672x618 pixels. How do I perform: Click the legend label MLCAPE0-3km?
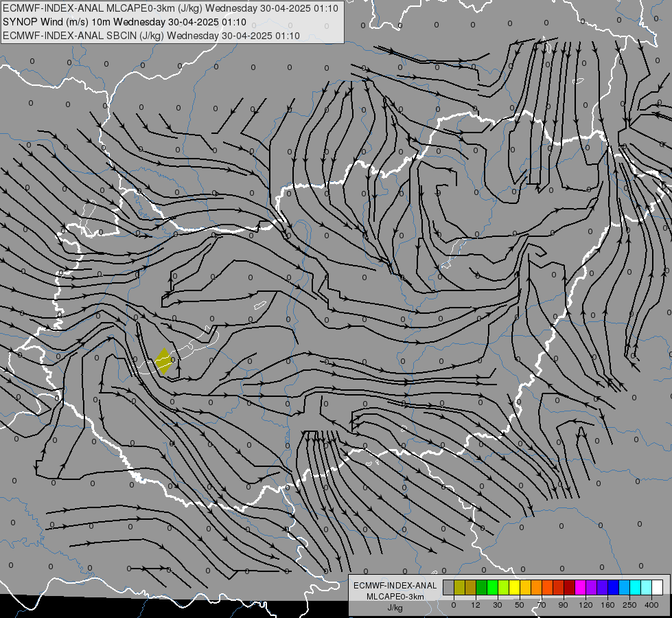395,597
